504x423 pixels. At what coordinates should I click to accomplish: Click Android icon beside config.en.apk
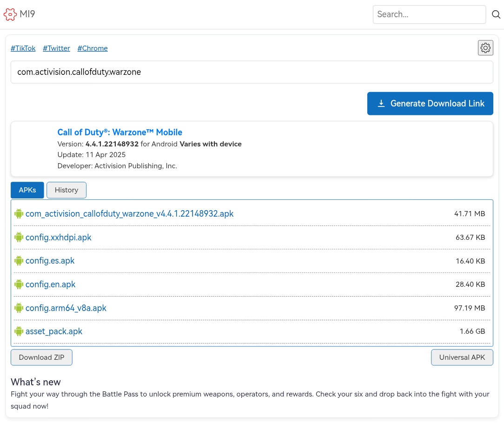pyautogui.click(x=19, y=284)
